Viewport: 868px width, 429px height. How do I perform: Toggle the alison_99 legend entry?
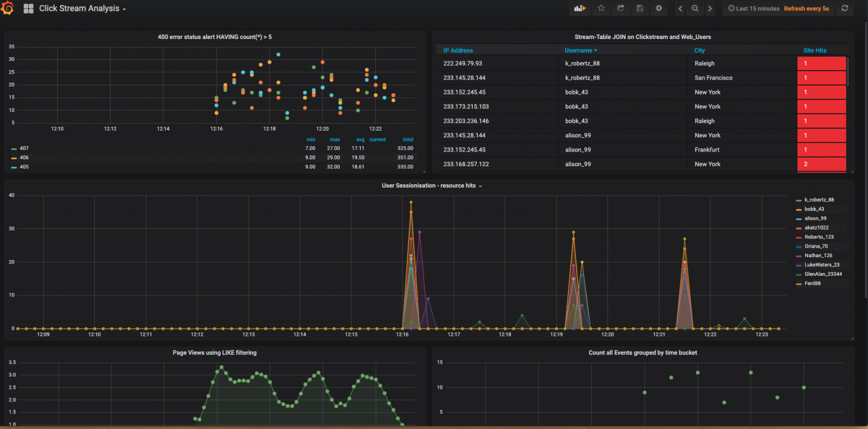(814, 218)
